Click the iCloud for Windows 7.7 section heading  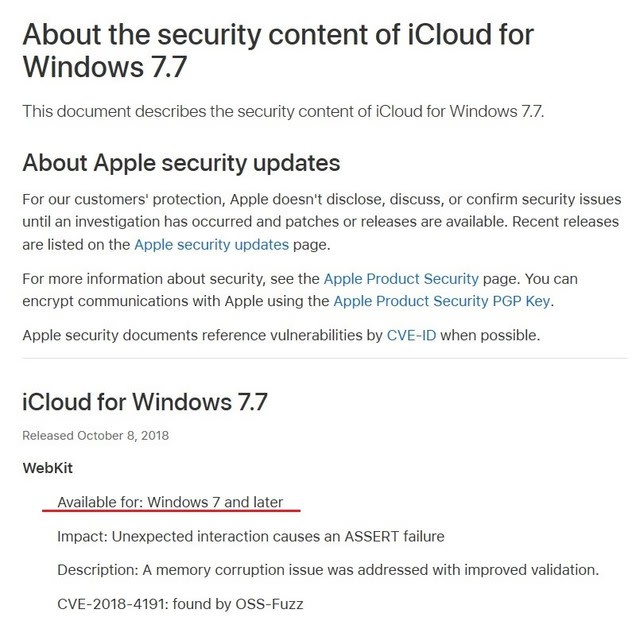145,402
